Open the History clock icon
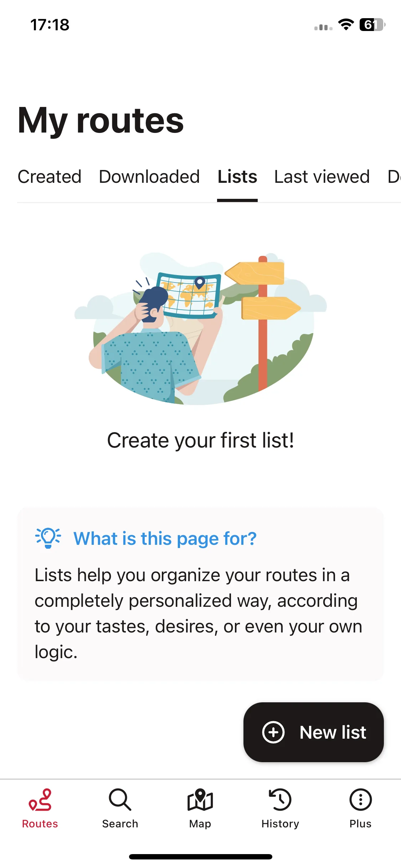 (280, 800)
